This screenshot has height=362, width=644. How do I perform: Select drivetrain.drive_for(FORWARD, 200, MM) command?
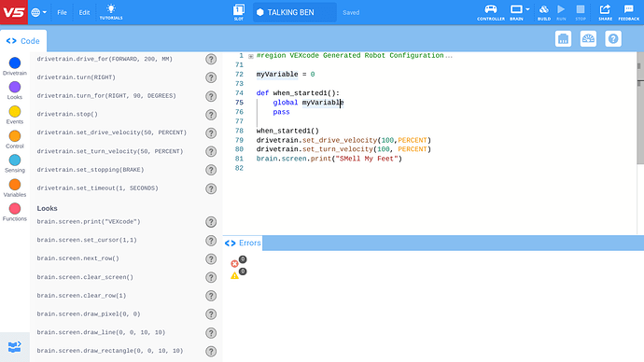[105, 59]
